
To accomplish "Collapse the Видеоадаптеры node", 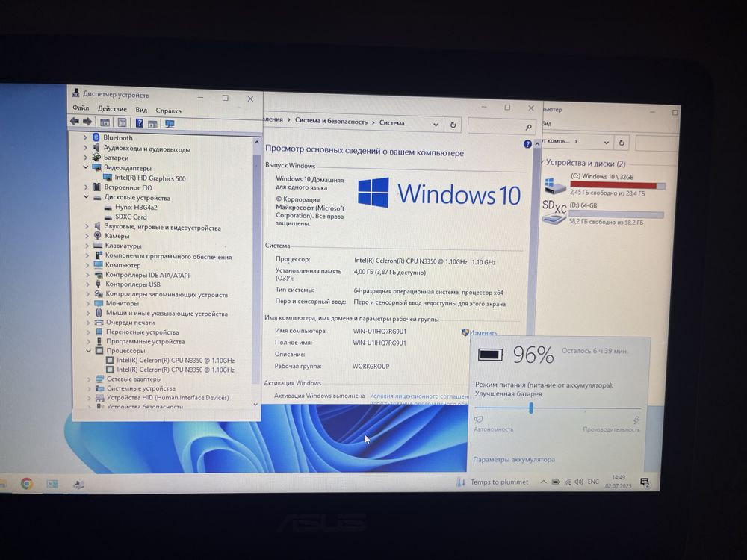I will pos(86,167).
